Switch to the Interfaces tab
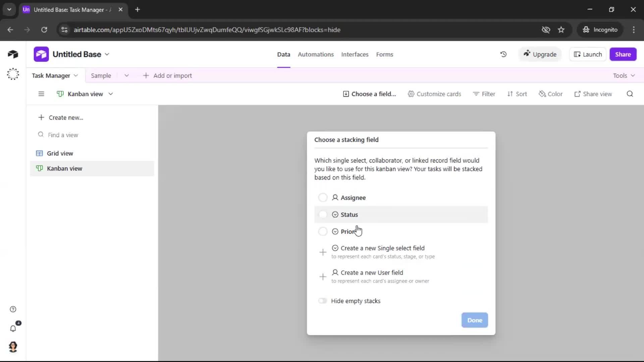Viewport: 644px width, 362px height. (355, 54)
